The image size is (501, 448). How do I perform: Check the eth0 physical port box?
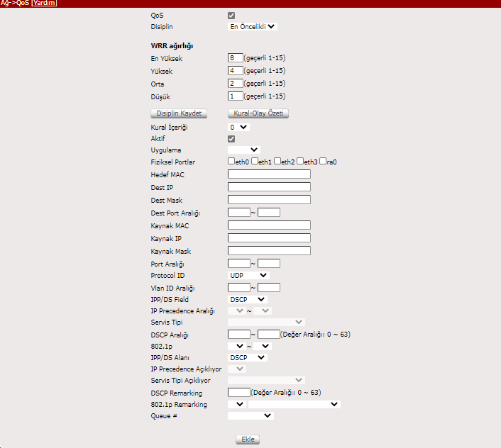coord(231,161)
